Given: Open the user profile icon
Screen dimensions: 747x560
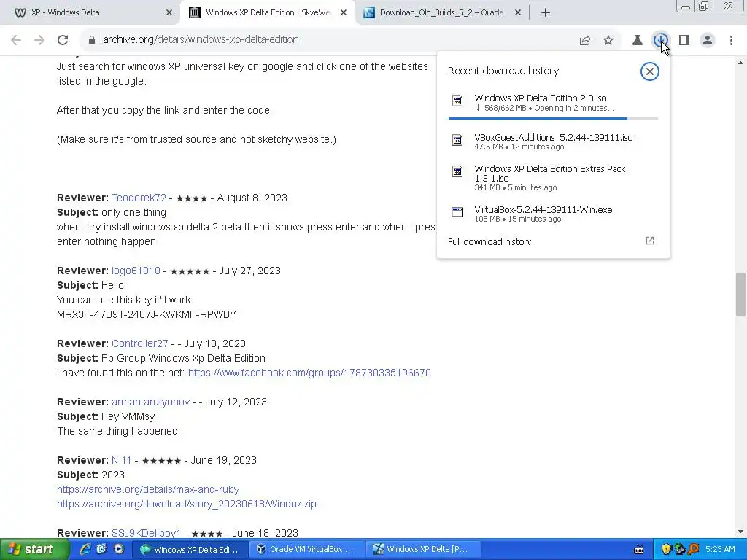Looking at the screenshot, I should tap(708, 41).
